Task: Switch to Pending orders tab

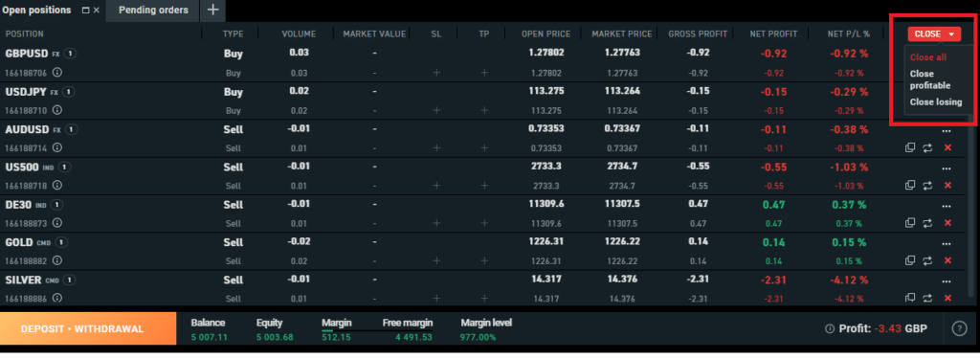Action: click(x=153, y=10)
